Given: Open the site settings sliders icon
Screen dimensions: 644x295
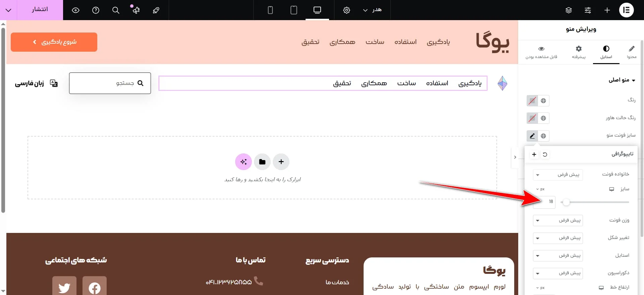Looking at the screenshot, I should point(588,10).
